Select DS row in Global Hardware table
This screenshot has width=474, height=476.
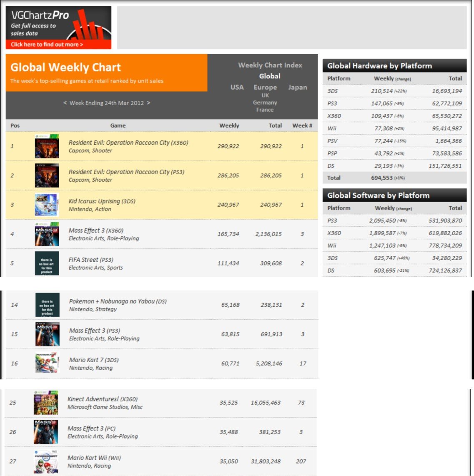(x=394, y=166)
